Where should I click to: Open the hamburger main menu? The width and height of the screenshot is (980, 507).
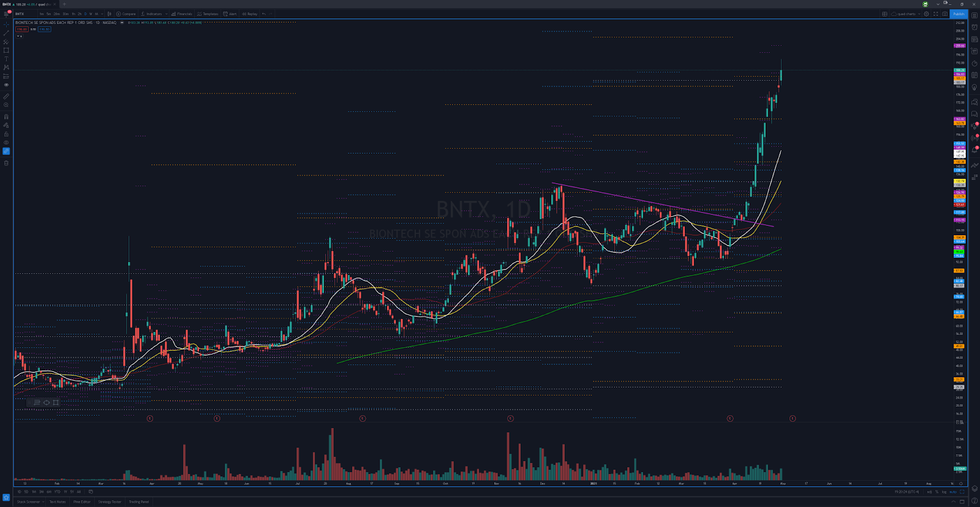(x=6, y=13)
